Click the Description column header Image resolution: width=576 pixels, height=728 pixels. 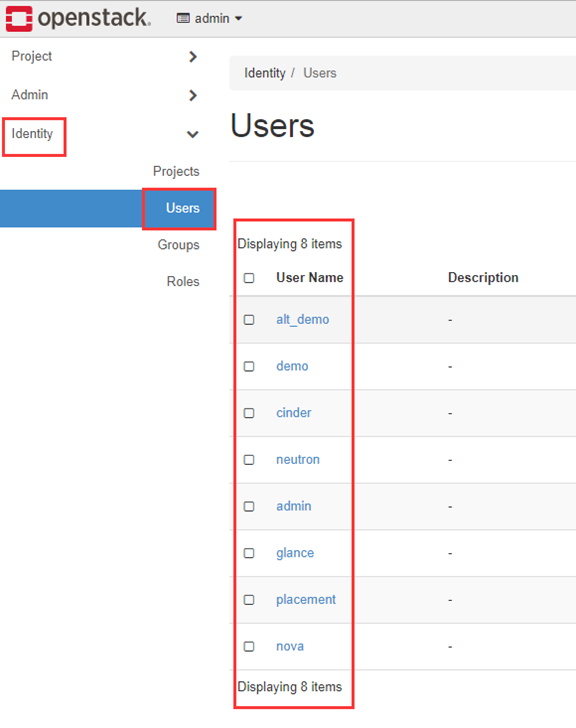click(x=483, y=277)
